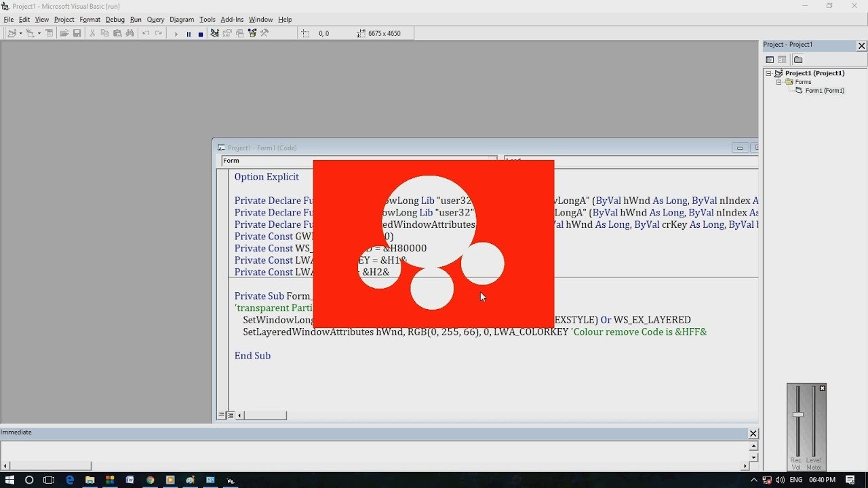Open the Debug menu

click(x=115, y=20)
